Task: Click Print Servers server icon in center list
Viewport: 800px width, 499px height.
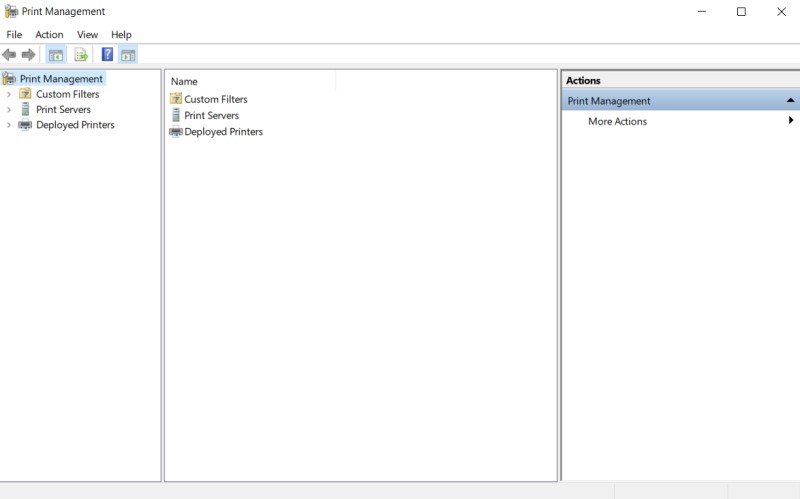Action: coord(176,115)
